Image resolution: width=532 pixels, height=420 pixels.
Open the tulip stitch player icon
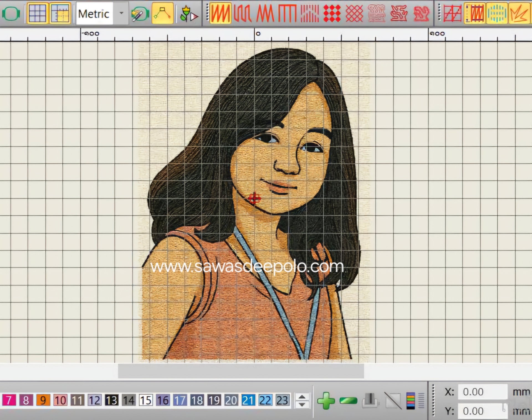tap(189, 14)
